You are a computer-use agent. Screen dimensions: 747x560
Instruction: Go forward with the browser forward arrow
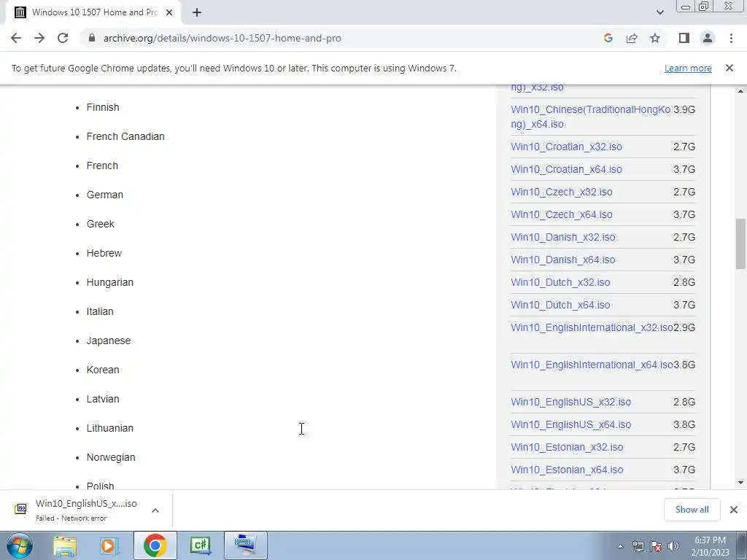point(39,38)
